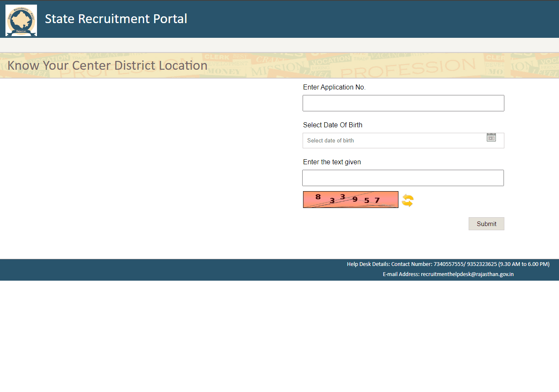Screen dimensions: 559x392
Task: Click the captcha image
Action: tap(350, 200)
